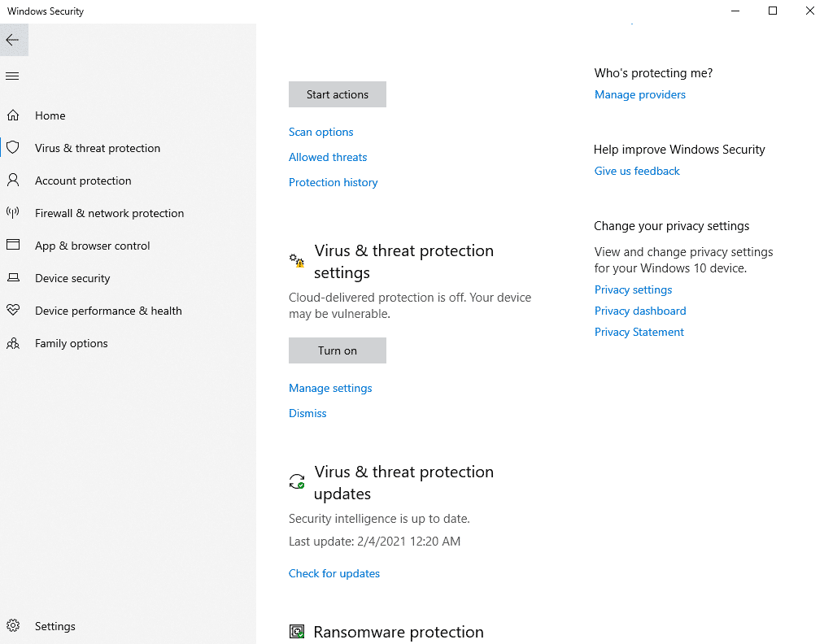824x644 pixels.
Task: Click Check for updates link
Action: tap(334, 573)
